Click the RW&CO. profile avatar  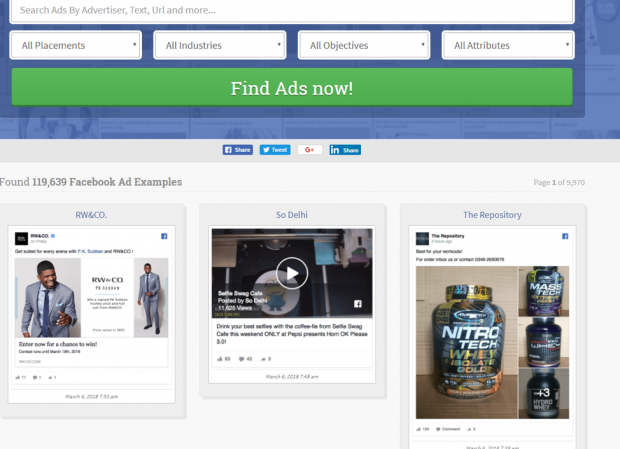[x=21, y=239]
